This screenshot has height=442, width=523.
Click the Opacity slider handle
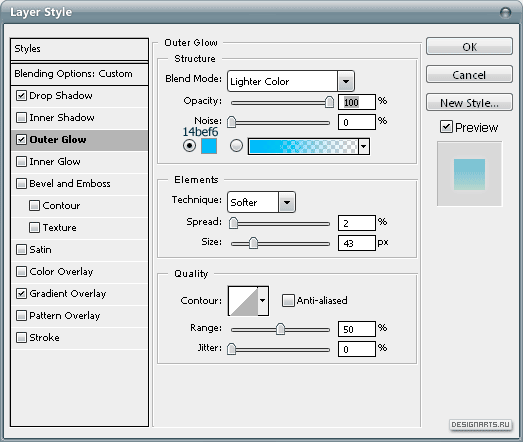[x=329, y=102]
